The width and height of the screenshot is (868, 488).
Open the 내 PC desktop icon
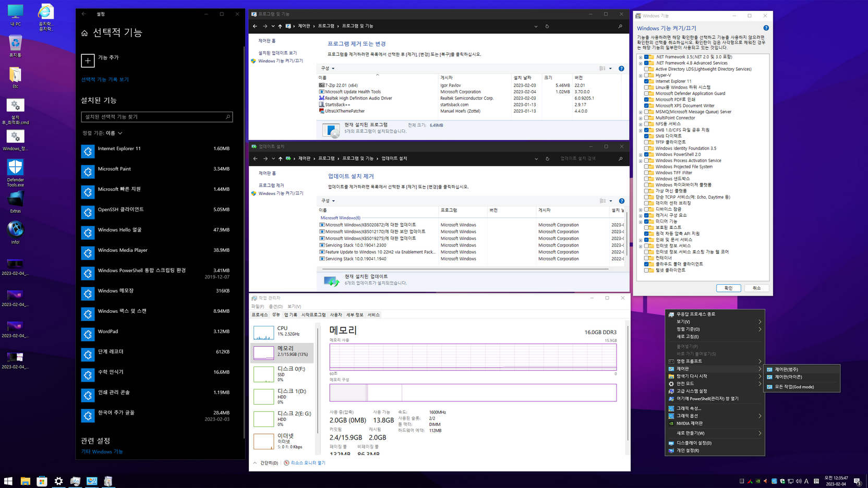click(x=15, y=15)
